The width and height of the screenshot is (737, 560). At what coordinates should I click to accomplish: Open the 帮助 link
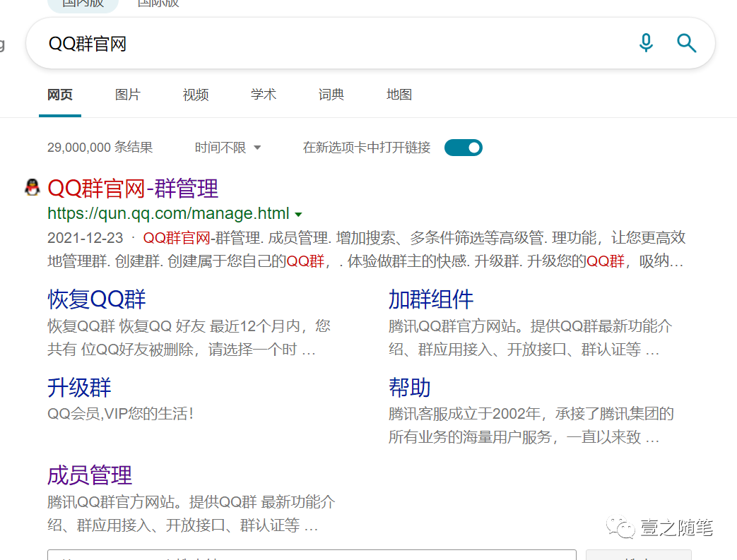coord(407,387)
